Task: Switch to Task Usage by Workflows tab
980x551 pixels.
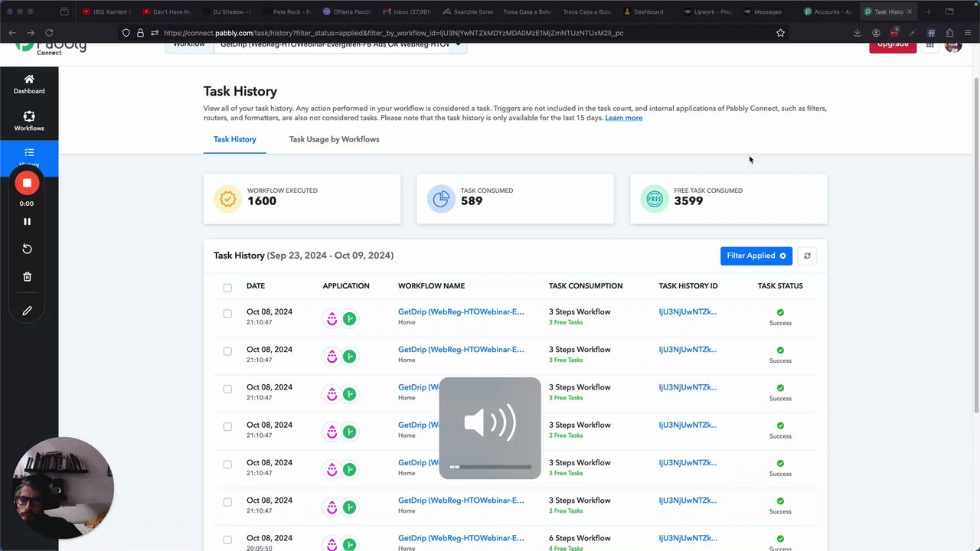Action: [x=334, y=139]
